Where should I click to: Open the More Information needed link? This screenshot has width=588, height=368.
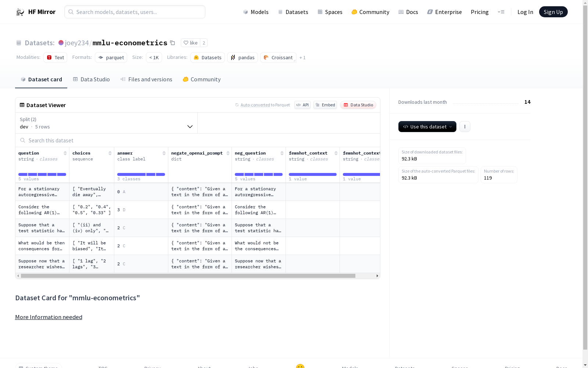(49, 317)
